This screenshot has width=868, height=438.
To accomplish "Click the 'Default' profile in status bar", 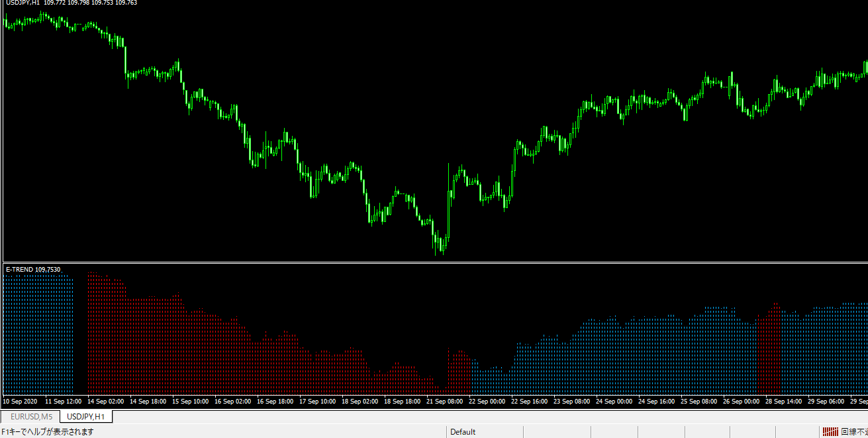I will point(463,432).
